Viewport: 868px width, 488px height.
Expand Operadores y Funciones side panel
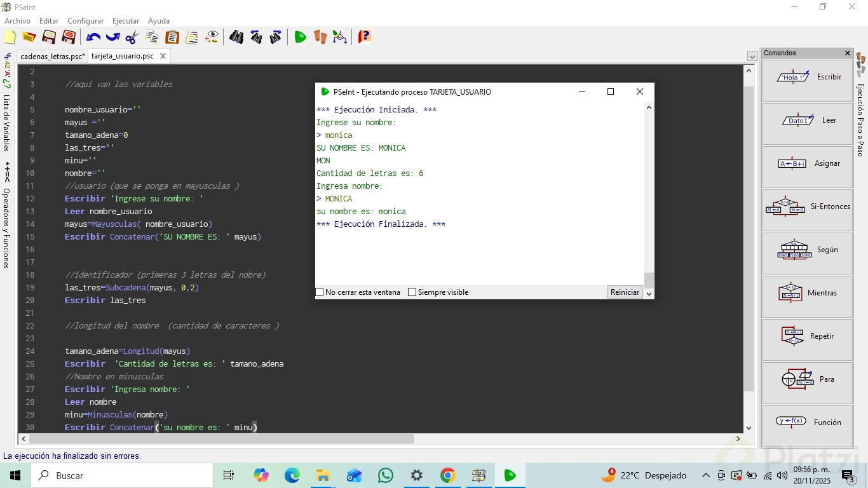point(7,227)
